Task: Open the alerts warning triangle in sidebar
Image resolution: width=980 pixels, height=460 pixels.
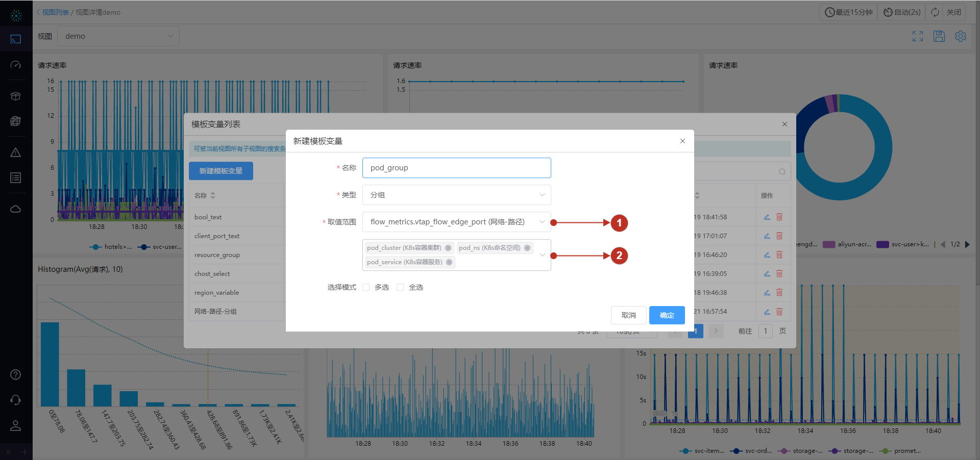Action: point(16,152)
